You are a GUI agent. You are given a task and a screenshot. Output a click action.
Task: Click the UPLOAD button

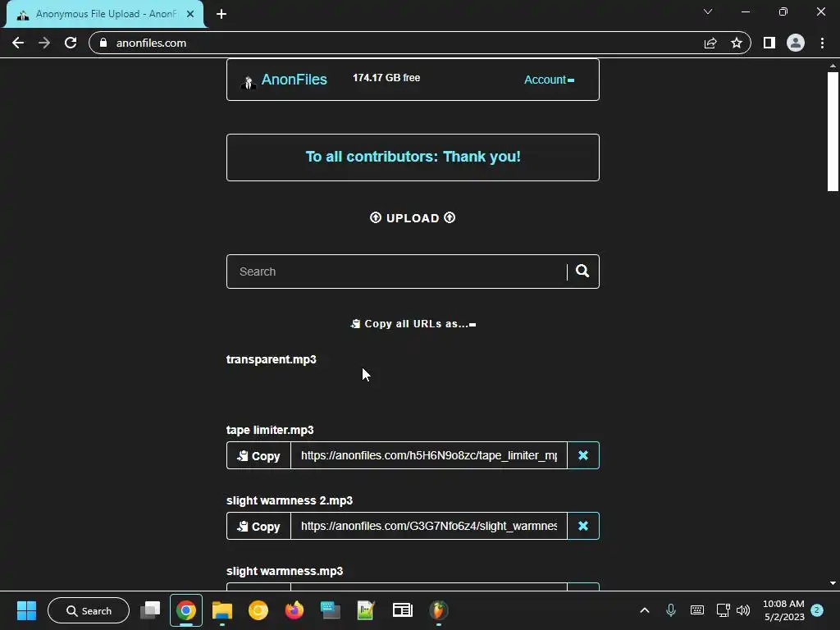click(x=413, y=218)
